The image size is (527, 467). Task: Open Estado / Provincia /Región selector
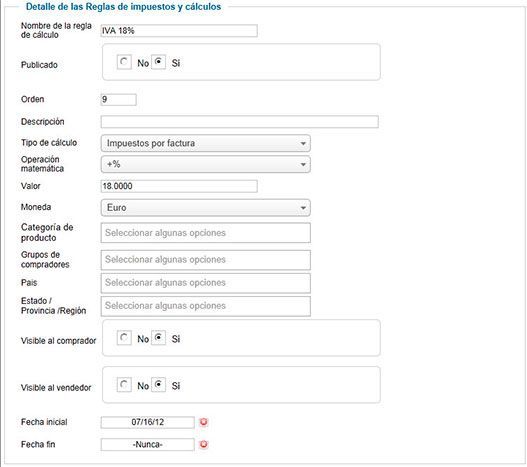tap(206, 306)
